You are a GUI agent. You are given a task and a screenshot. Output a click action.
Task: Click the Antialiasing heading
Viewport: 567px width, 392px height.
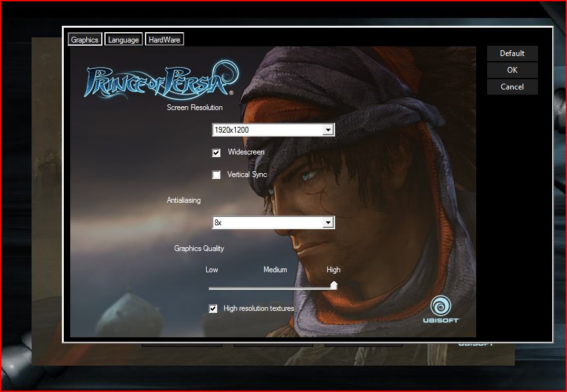click(184, 200)
